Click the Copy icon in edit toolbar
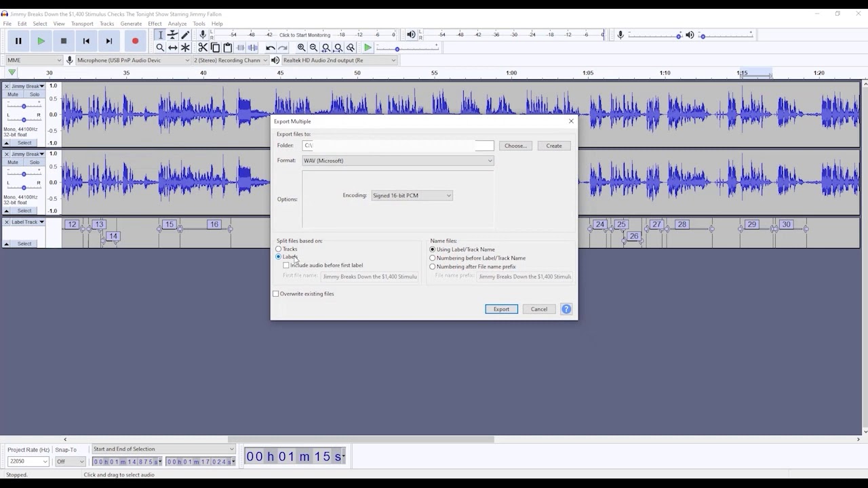Screen dimensions: 868x488 click(216, 47)
